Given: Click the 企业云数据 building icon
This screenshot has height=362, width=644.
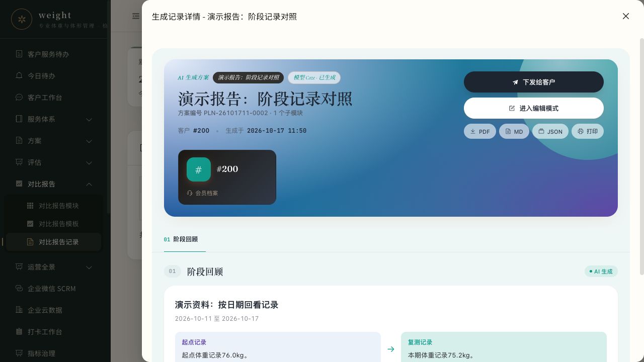Looking at the screenshot, I should point(19,310).
